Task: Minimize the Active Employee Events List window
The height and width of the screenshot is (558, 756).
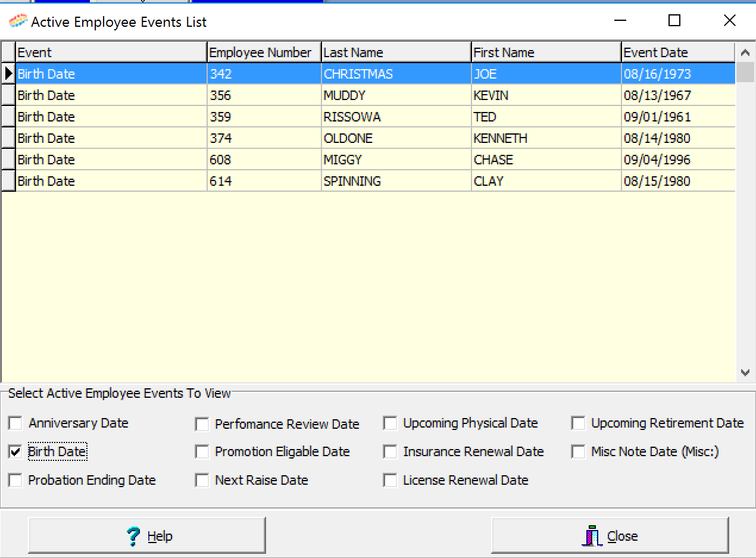Action: tap(620, 21)
